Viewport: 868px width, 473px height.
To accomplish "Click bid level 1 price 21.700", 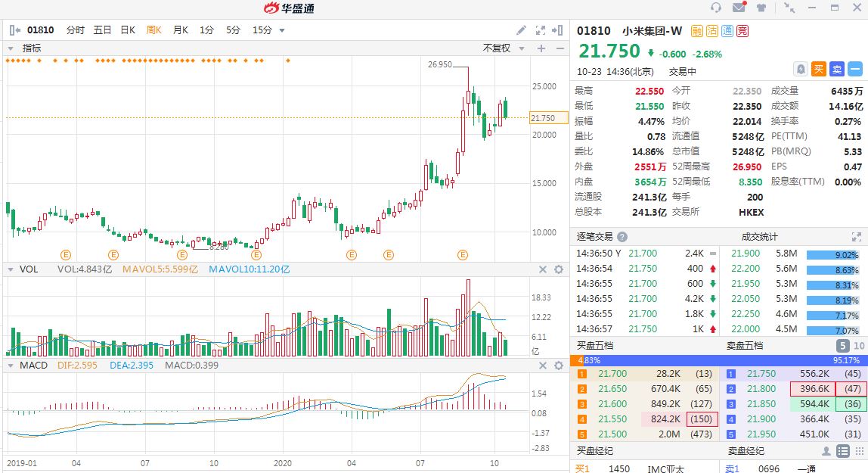I will click(612, 375).
